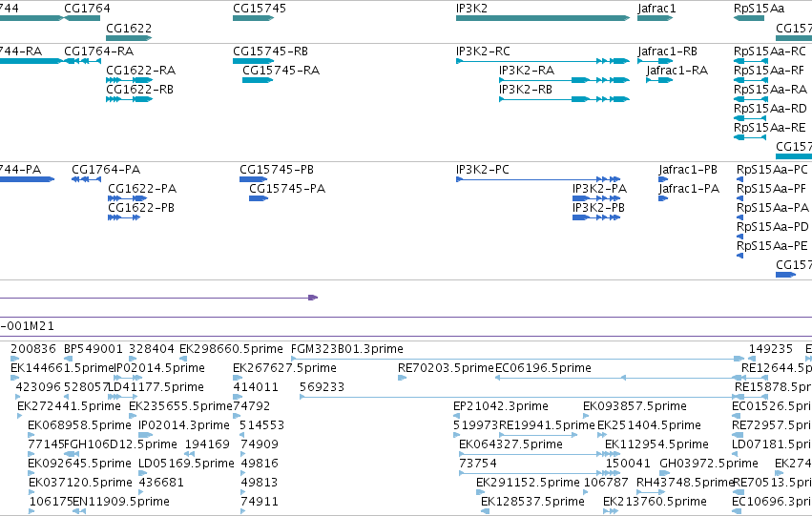Select EST EK251404.5prime
The width and height of the screenshot is (812, 516).
(x=601, y=435)
